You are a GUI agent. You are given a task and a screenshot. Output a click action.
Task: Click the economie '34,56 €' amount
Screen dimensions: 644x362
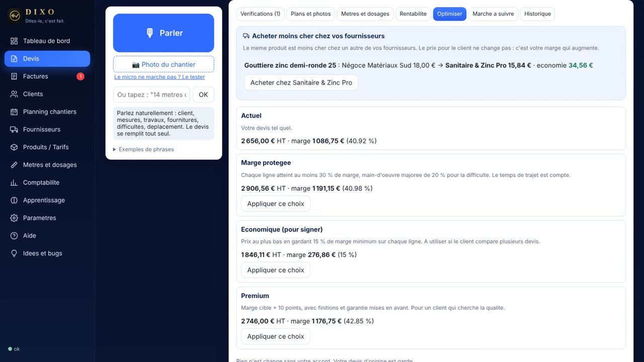coord(581,65)
